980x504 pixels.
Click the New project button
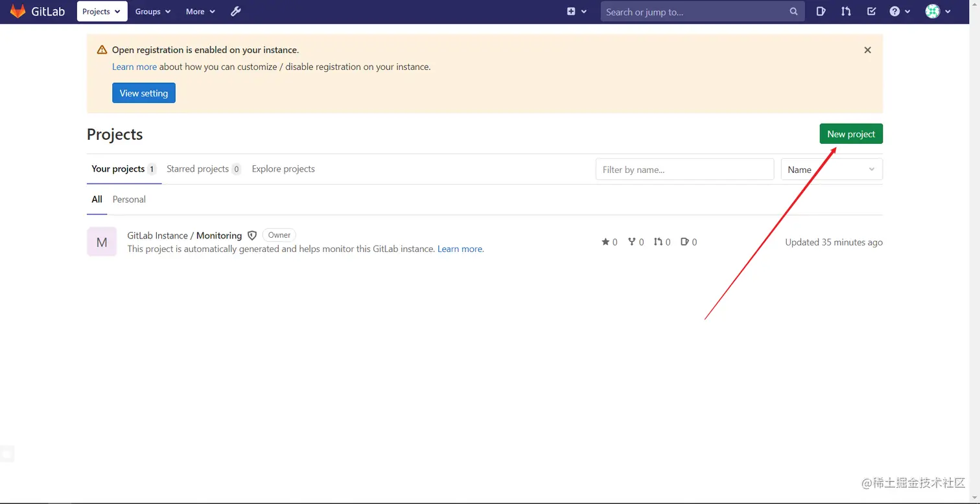tap(851, 134)
